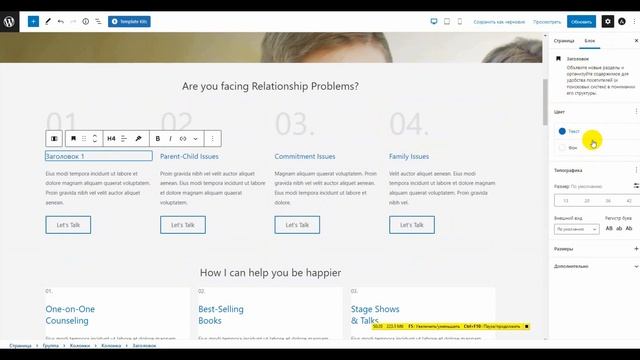The image size is (640, 360).
Task: Open the list view outline
Action: pyautogui.click(x=98, y=21)
